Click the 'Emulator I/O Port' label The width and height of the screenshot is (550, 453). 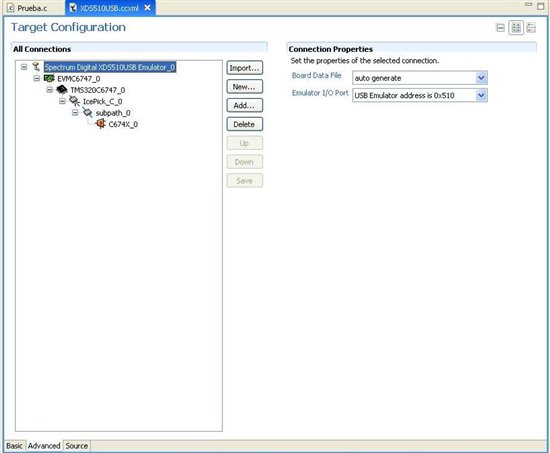pyautogui.click(x=320, y=93)
